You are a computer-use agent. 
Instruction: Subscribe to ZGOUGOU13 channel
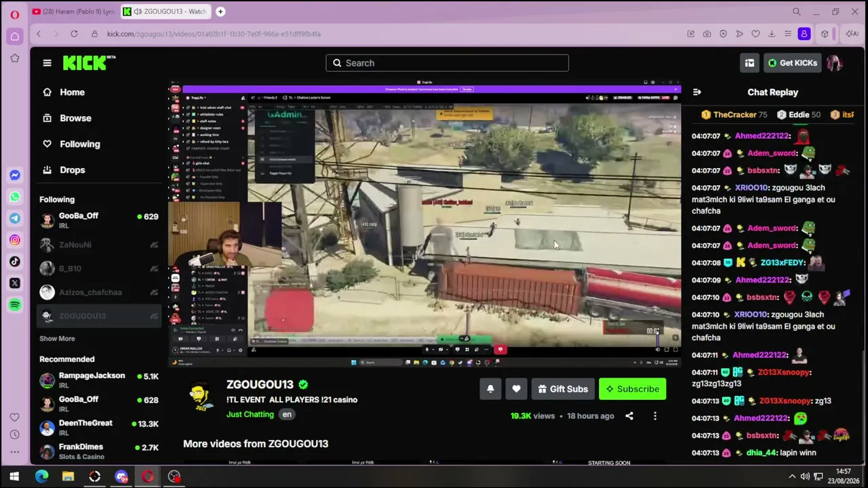coord(633,389)
